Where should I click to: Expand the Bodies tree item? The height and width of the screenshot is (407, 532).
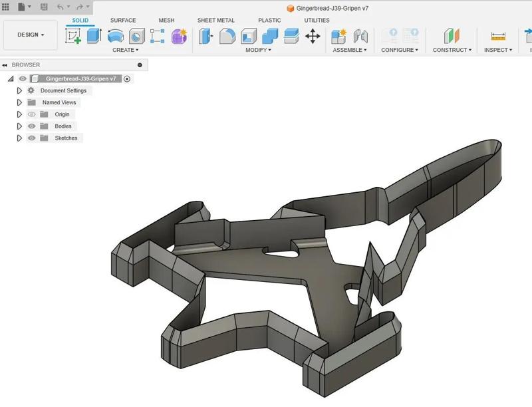tap(19, 126)
